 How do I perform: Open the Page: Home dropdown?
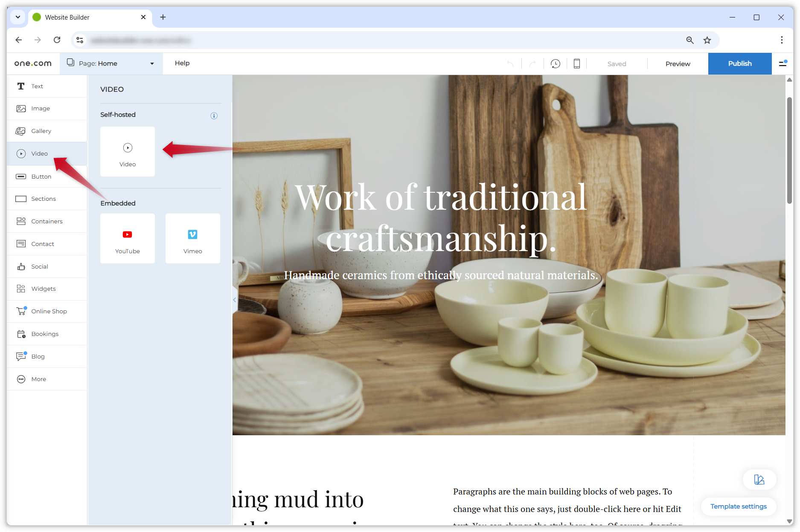(111, 63)
